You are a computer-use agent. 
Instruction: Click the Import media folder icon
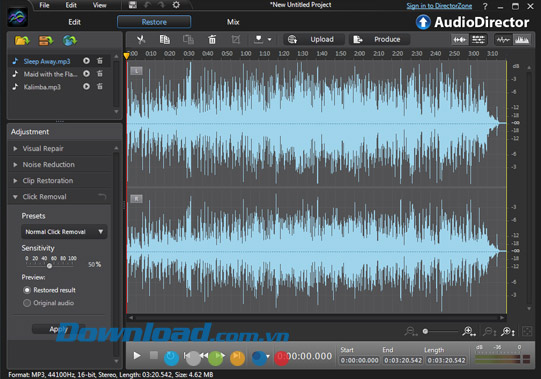click(22, 40)
